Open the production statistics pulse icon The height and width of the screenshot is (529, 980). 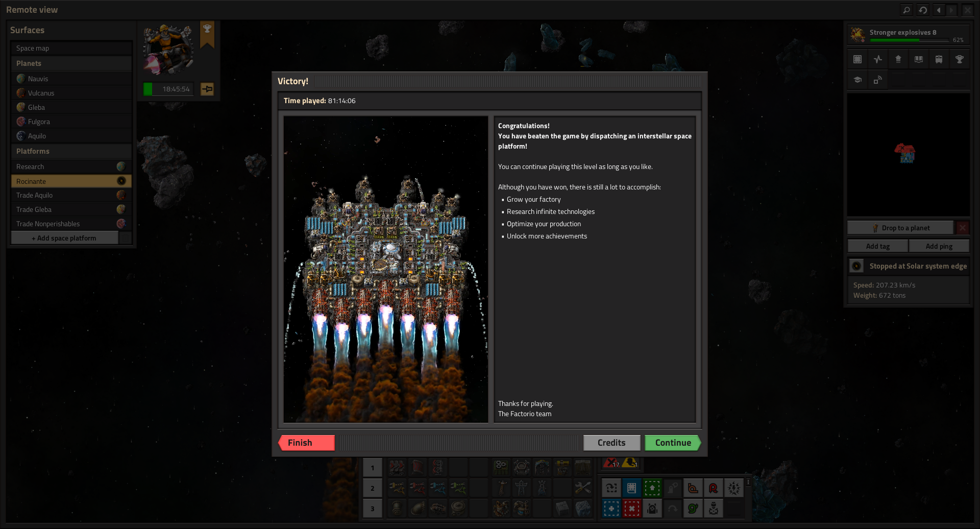[x=878, y=59]
